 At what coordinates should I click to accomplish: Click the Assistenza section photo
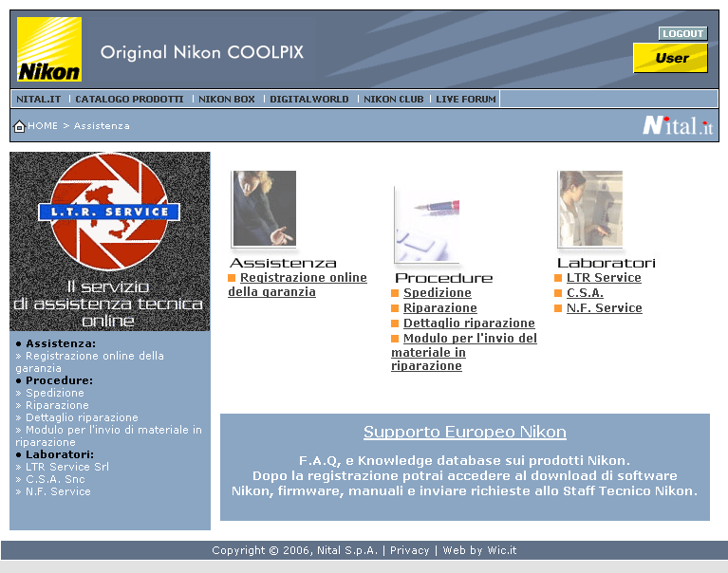(x=264, y=211)
